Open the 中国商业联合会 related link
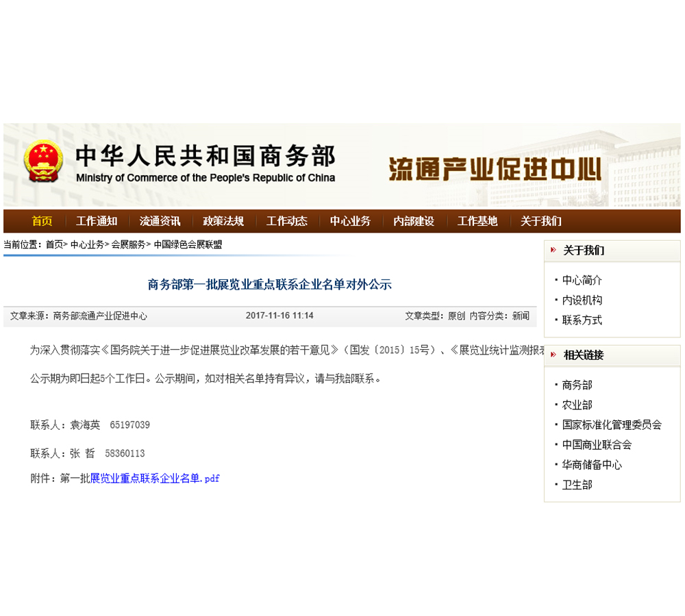 pyautogui.click(x=597, y=444)
